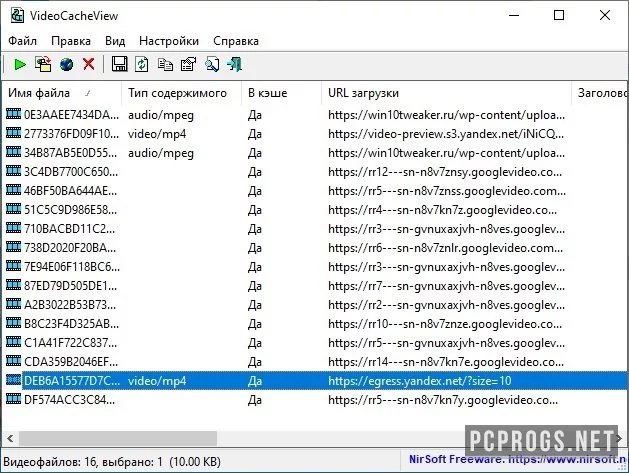
Task: Minimize the VideoCacheView window
Action: point(514,15)
